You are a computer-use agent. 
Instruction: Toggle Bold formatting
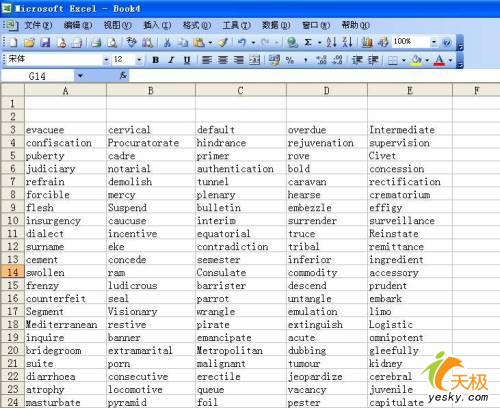155,60
